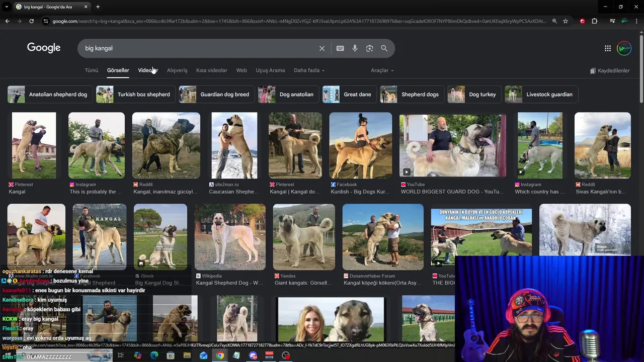Open the Chrome three-dot menu

pyautogui.click(x=637, y=21)
